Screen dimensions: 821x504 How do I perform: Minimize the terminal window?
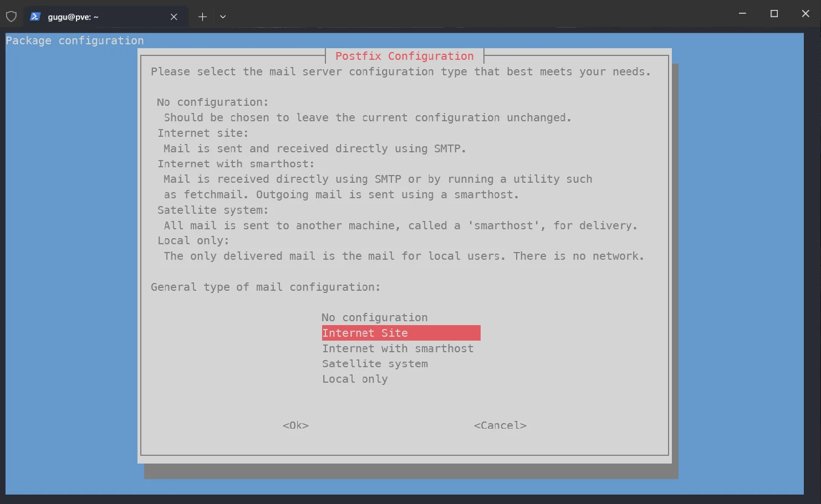tap(742, 13)
